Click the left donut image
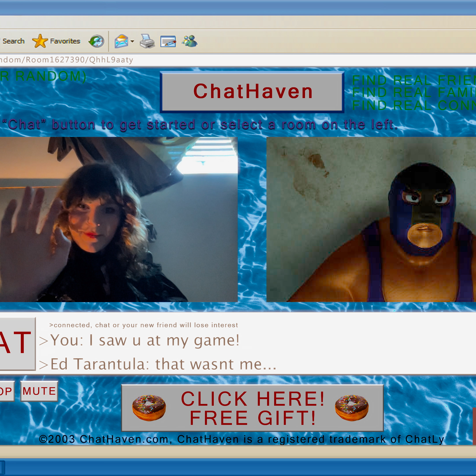 (149, 408)
